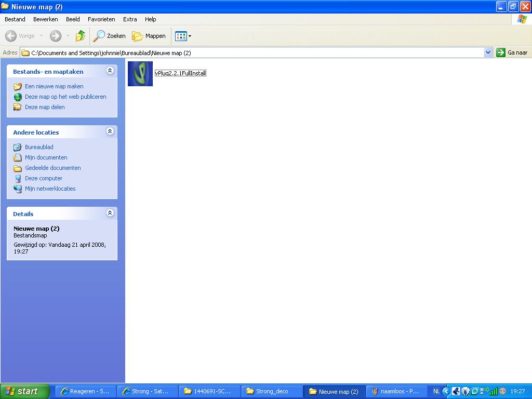
Task: Open Deze computer link
Action: 44,178
